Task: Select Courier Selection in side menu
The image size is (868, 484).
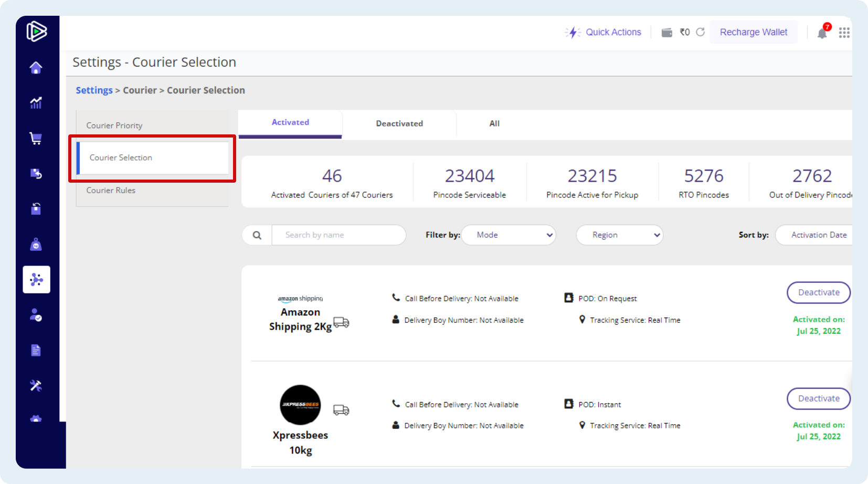Action: [x=152, y=157]
